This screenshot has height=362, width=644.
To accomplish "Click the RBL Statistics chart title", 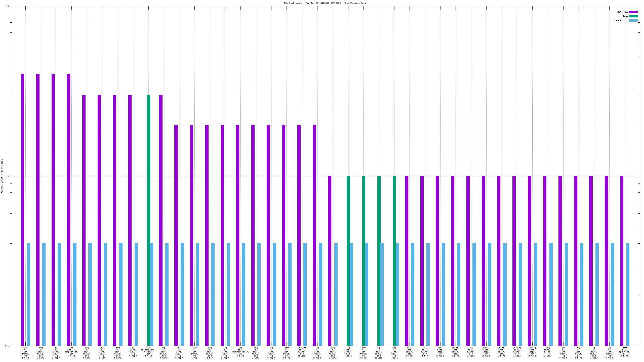I will pos(325,3).
